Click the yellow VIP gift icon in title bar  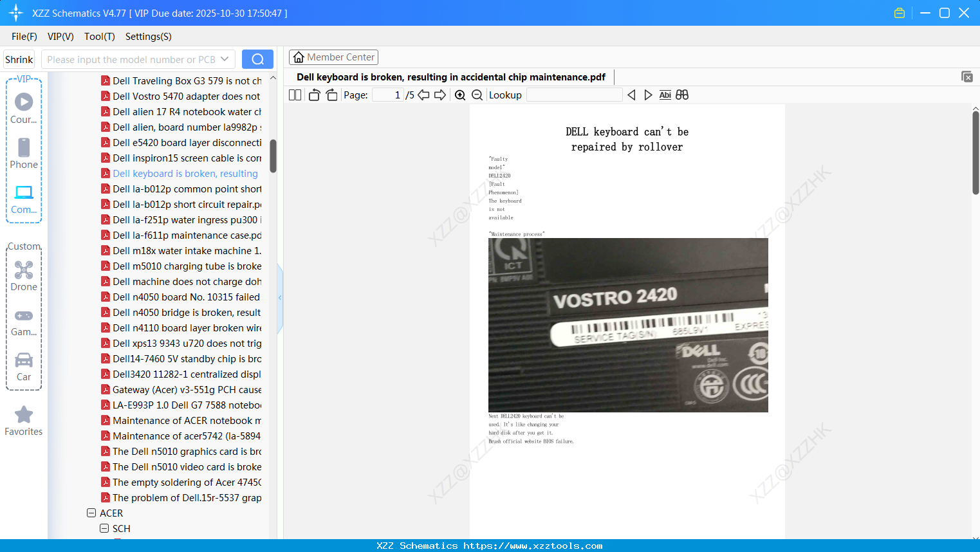(x=900, y=13)
